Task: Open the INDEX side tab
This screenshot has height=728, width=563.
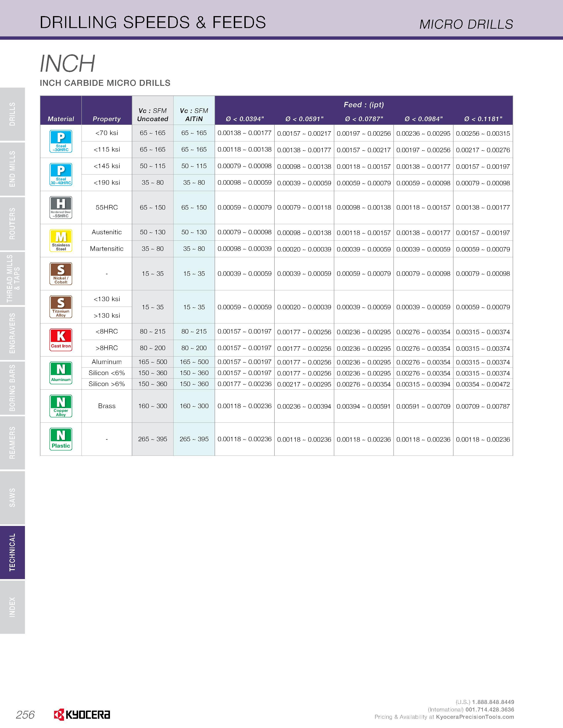Action: click(12, 607)
